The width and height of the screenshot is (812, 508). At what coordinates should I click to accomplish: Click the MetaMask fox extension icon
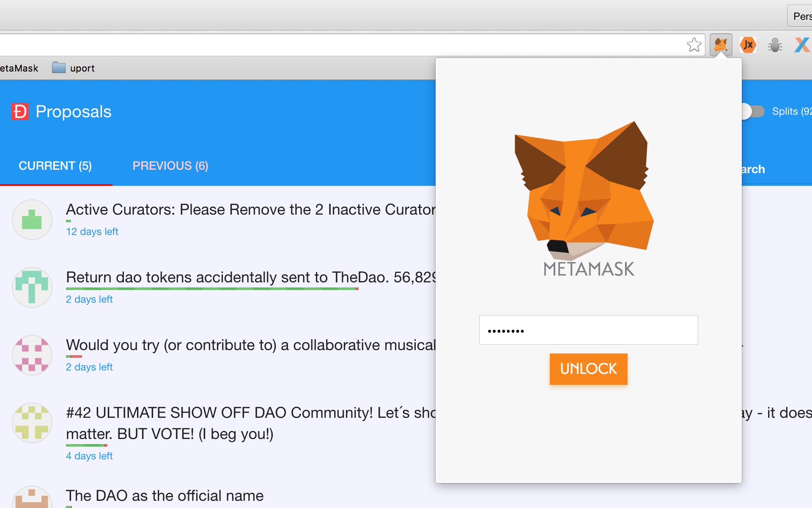[x=721, y=45]
